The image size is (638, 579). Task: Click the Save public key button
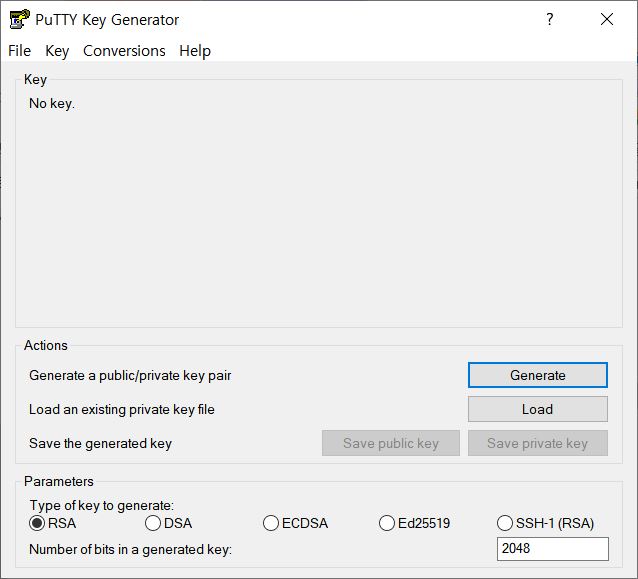click(390, 443)
